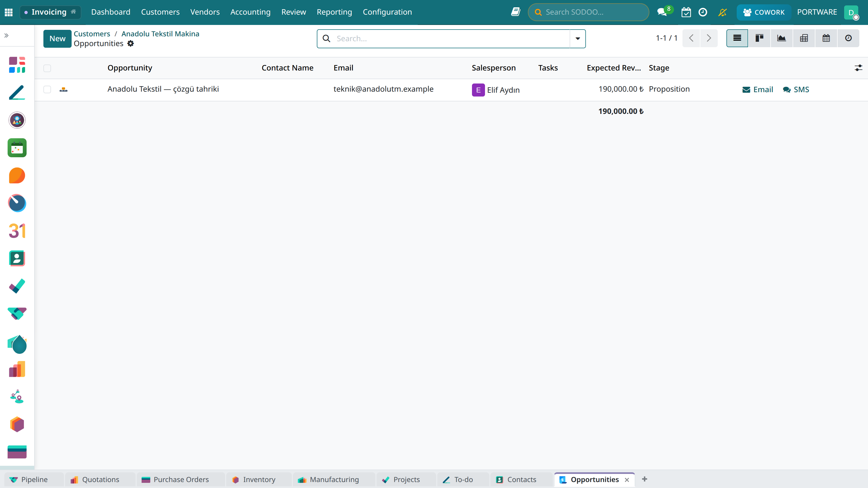Create a New opportunity

[x=57, y=39]
